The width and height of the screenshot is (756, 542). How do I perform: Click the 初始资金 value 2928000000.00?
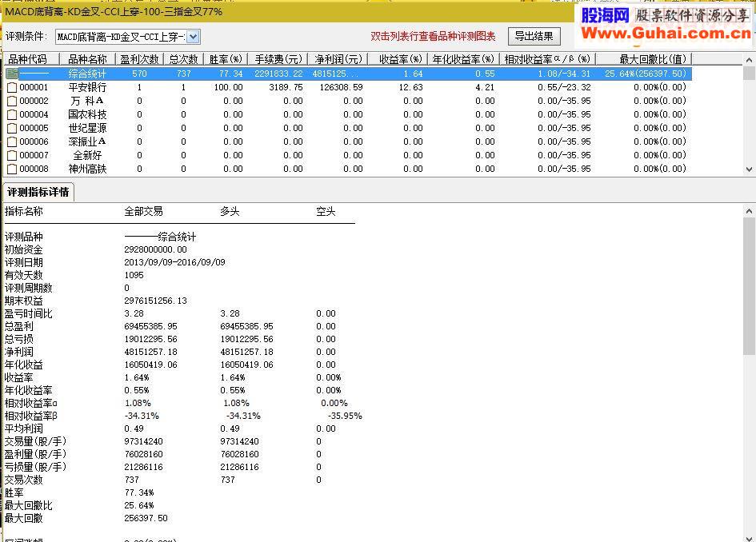pos(155,249)
